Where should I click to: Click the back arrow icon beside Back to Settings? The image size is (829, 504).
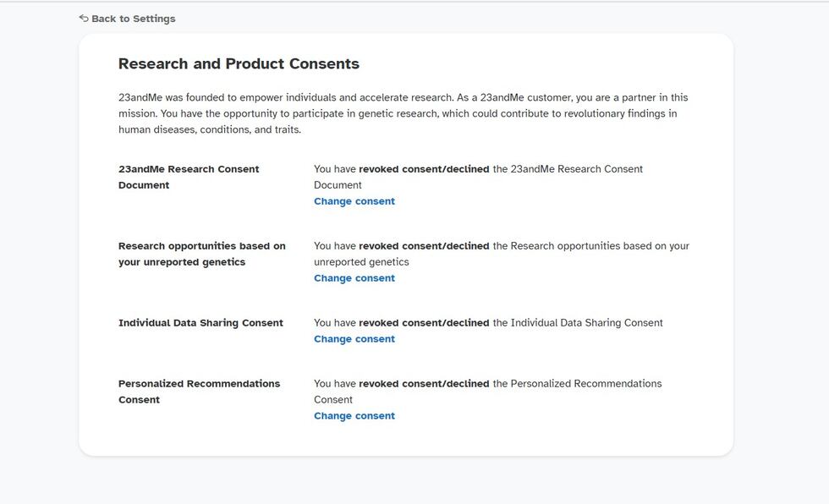pyautogui.click(x=84, y=19)
